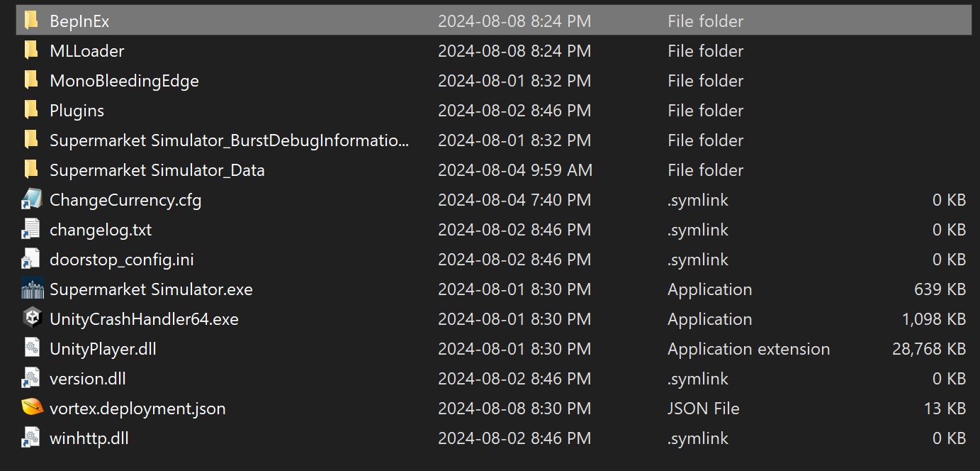This screenshot has height=471, width=980.
Task: Click the MLLoader modified date
Action: click(x=514, y=51)
